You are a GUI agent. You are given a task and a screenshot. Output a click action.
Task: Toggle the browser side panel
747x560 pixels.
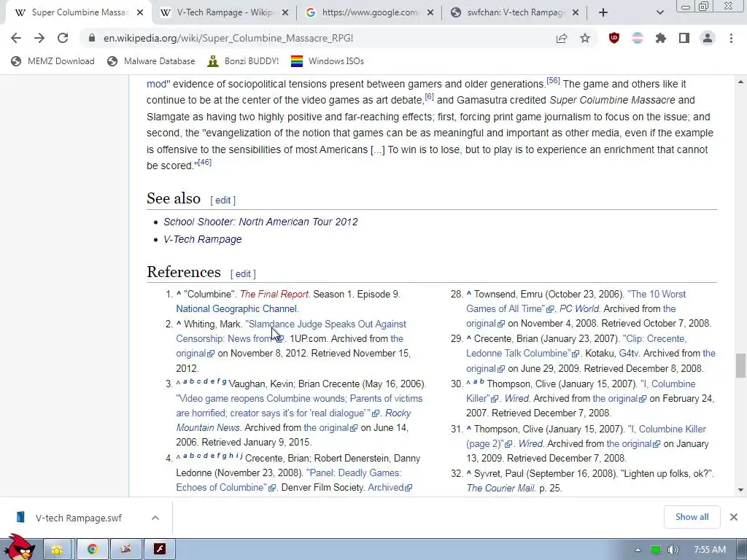click(684, 38)
